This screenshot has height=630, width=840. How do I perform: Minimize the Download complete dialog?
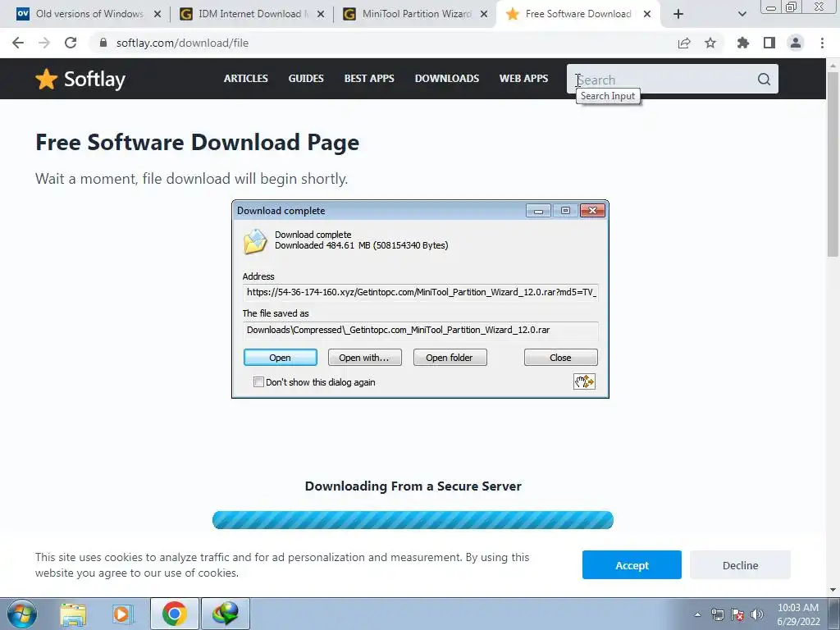point(538,211)
